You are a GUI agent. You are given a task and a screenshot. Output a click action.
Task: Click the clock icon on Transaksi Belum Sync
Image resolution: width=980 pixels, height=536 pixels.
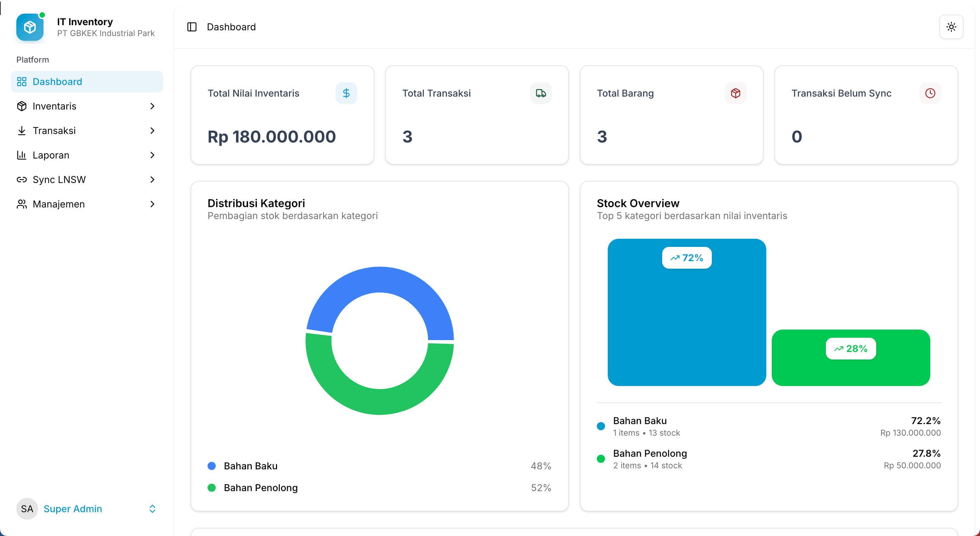tap(930, 93)
